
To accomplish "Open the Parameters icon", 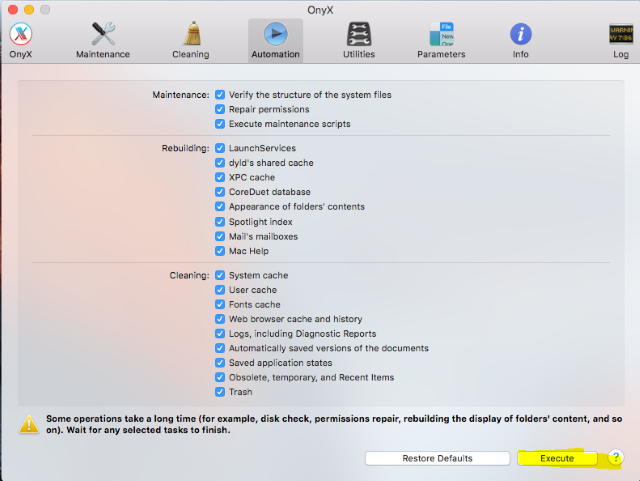I will (441, 34).
